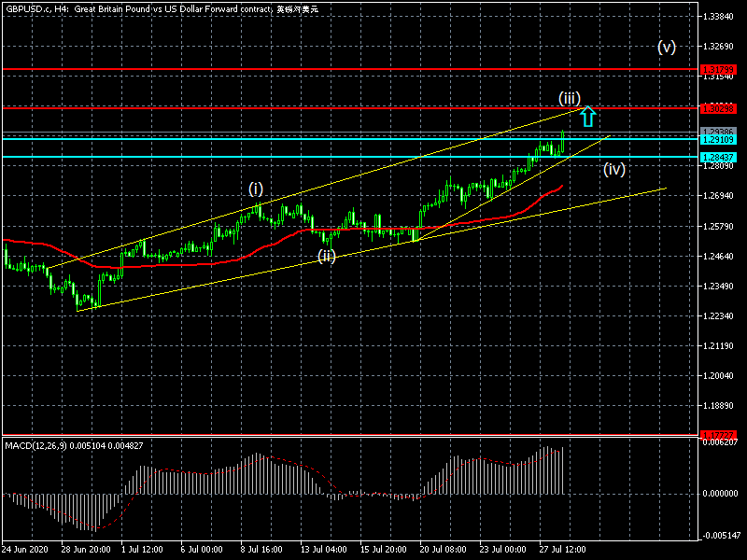Click the 24 Jun 2020 date label
This screenshot has height=560, width=747.
25,549
